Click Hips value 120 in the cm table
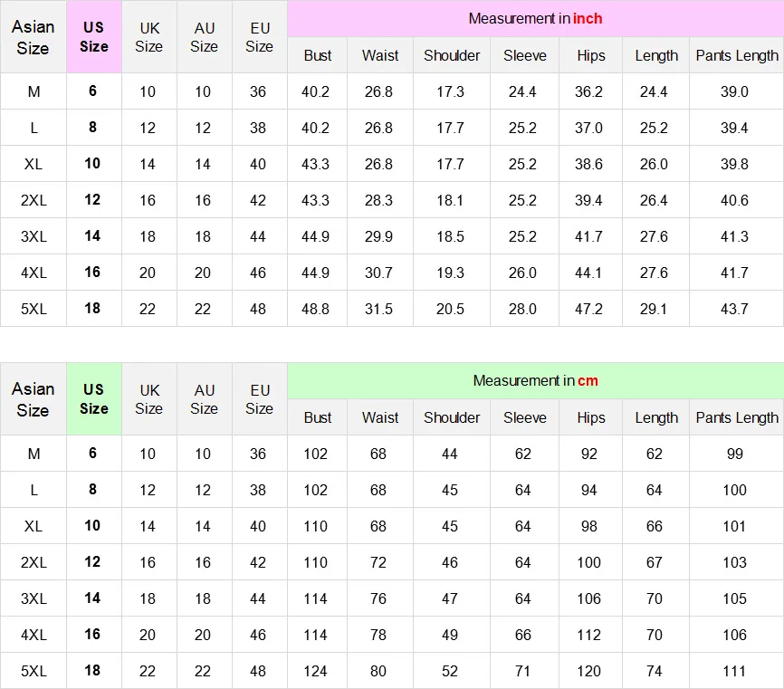This screenshot has width=784, height=689. click(588, 671)
